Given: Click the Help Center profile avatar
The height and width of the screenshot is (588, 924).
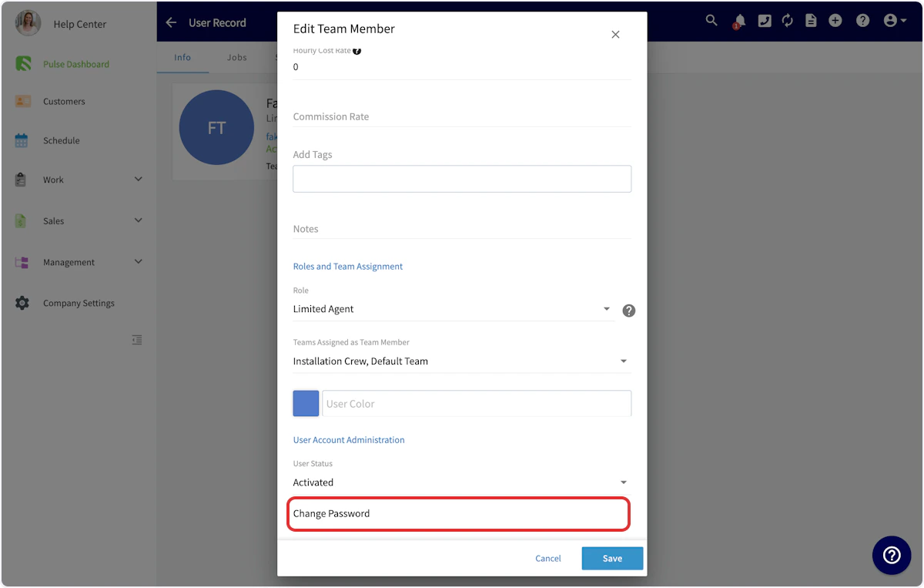Looking at the screenshot, I should tap(28, 23).
